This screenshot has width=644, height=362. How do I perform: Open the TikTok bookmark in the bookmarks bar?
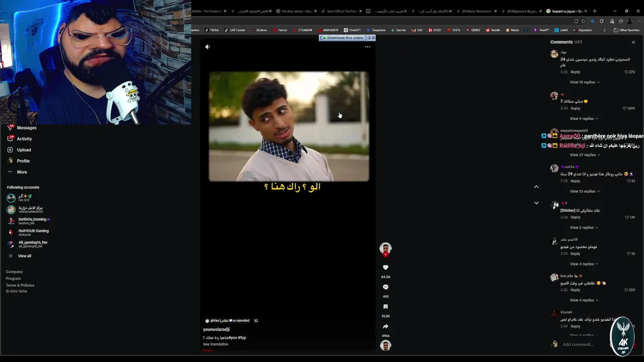pos(212,30)
